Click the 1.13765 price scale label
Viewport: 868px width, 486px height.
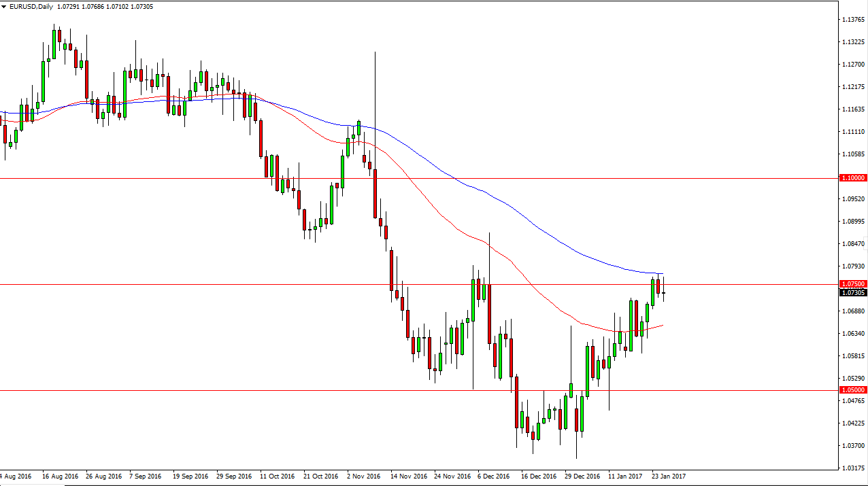[x=853, y=20]
